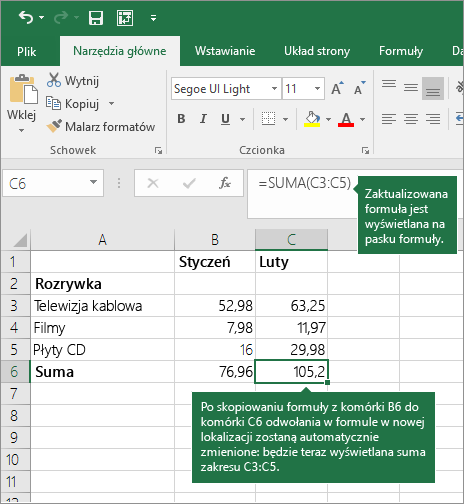Center text horizontally icon

pos(411,119)
